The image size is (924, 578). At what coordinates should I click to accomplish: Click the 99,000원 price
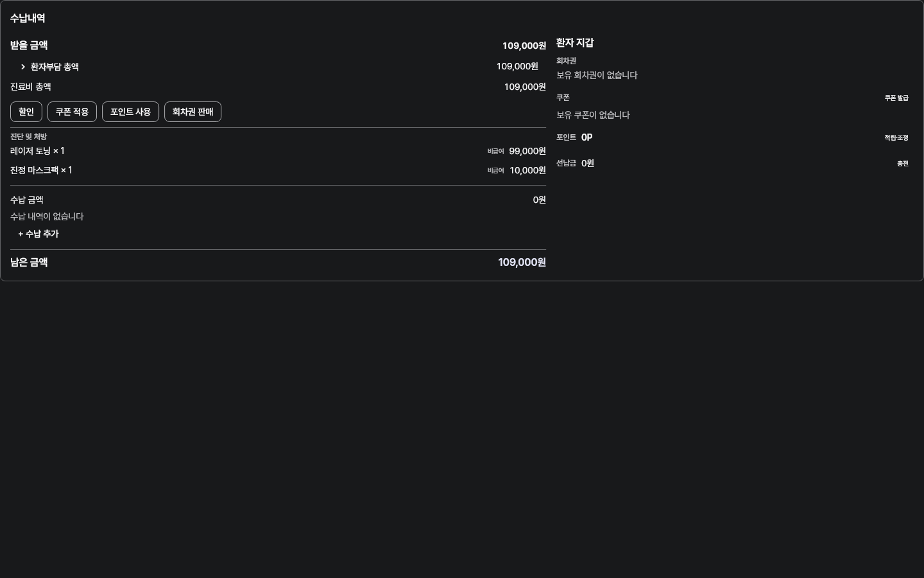coord(527,151)
